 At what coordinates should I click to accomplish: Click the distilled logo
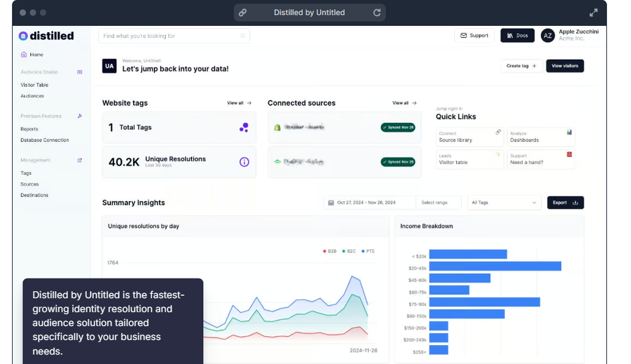(x=46, y=36)
